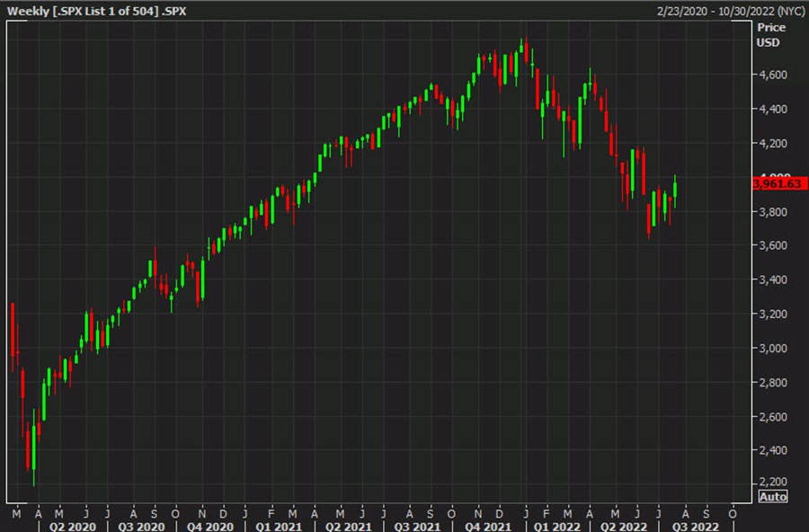Screen dimensions: 809x532
Task: Click the Auto scale button
Action: (x=771, y=496)
